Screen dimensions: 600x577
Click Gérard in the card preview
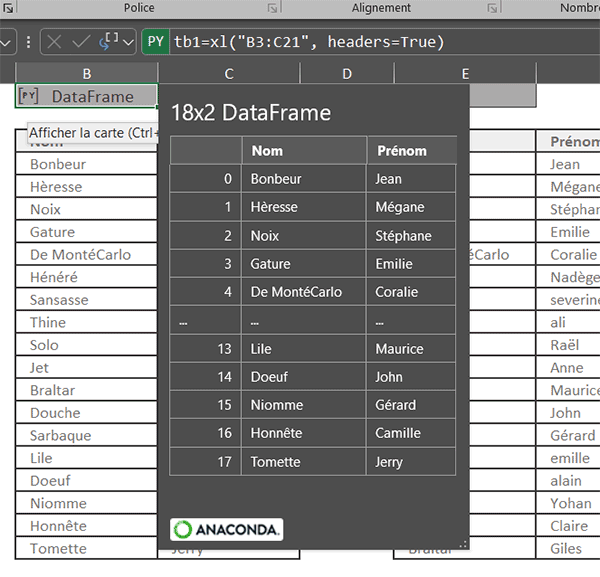point(395,405)
